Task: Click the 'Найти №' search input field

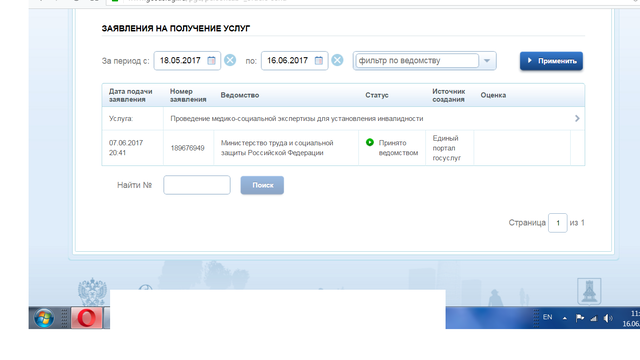Action: tap(197, 185)
